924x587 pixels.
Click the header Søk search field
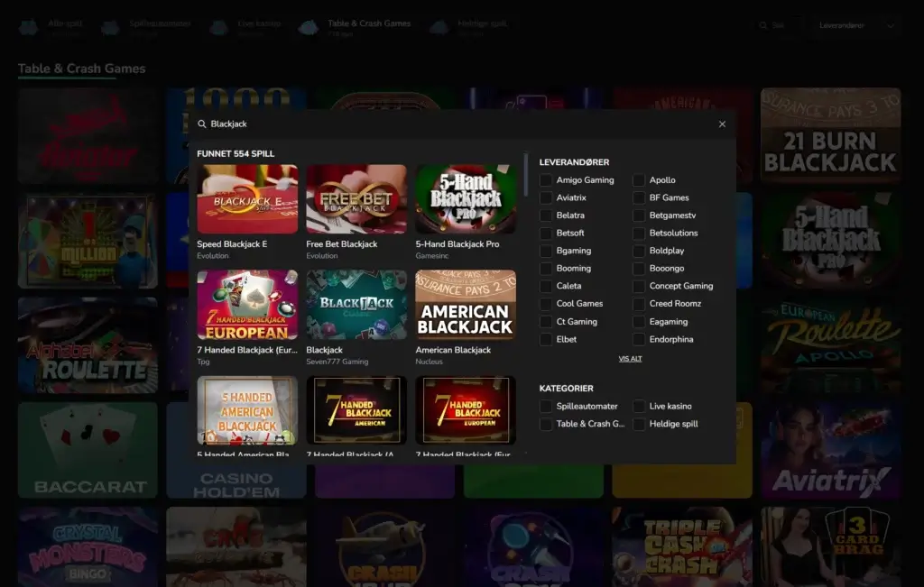click(779, 25)
